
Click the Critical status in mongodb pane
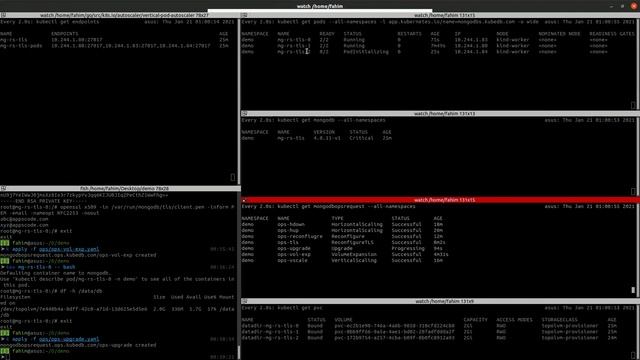(x=361, y=138)
